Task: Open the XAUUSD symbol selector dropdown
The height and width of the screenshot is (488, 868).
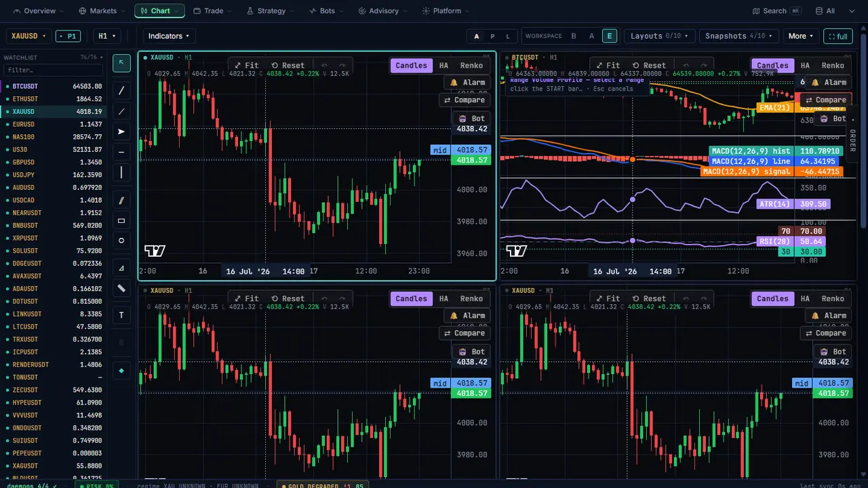Action: click(29, 36)
